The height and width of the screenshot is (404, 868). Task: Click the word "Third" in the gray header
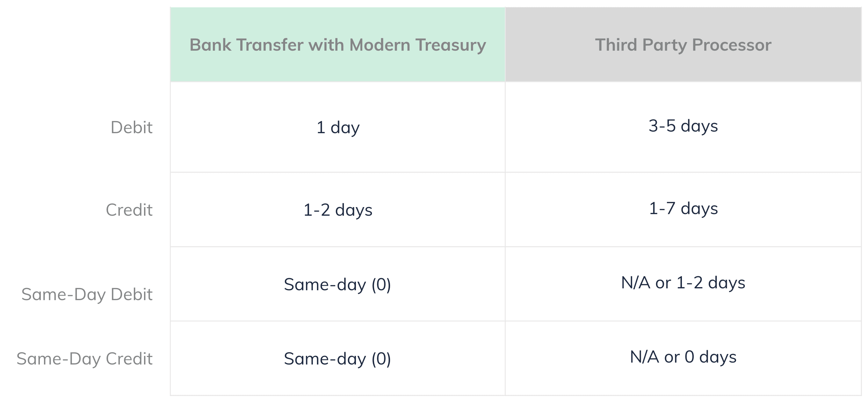[x=616, y=45]
